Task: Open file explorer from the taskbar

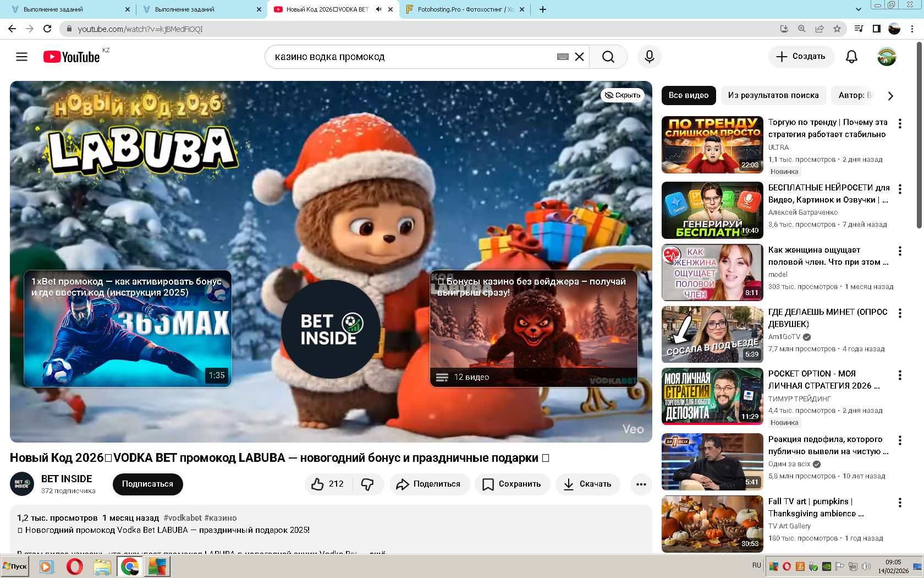Action: [x=102, y=566]
